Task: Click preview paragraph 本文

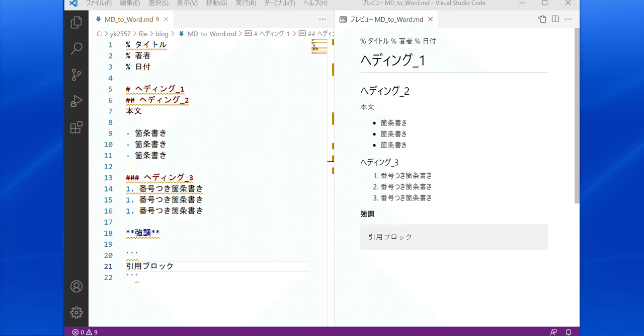Action: [367, 107]
